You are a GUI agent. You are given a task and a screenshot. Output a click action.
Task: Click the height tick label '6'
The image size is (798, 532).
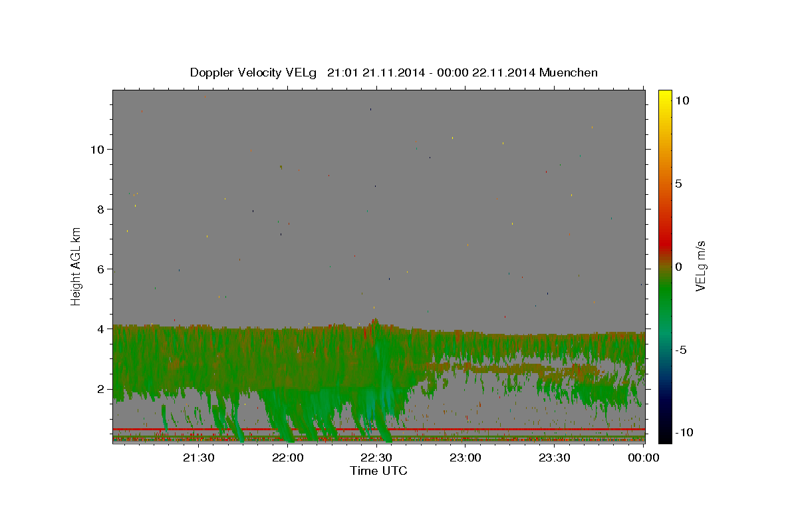click(x=101, y=269)
